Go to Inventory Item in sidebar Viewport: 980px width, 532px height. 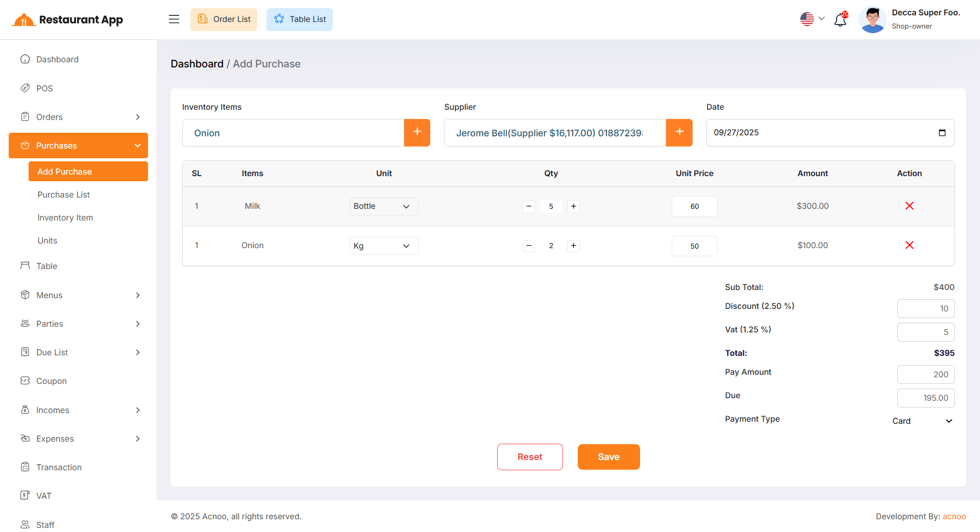[65, 217]
